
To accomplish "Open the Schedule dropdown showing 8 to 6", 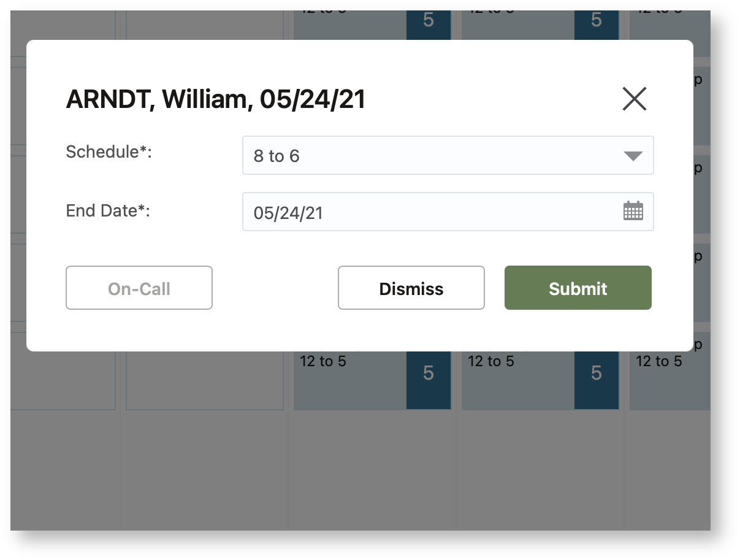I will [x=448, y=156].
